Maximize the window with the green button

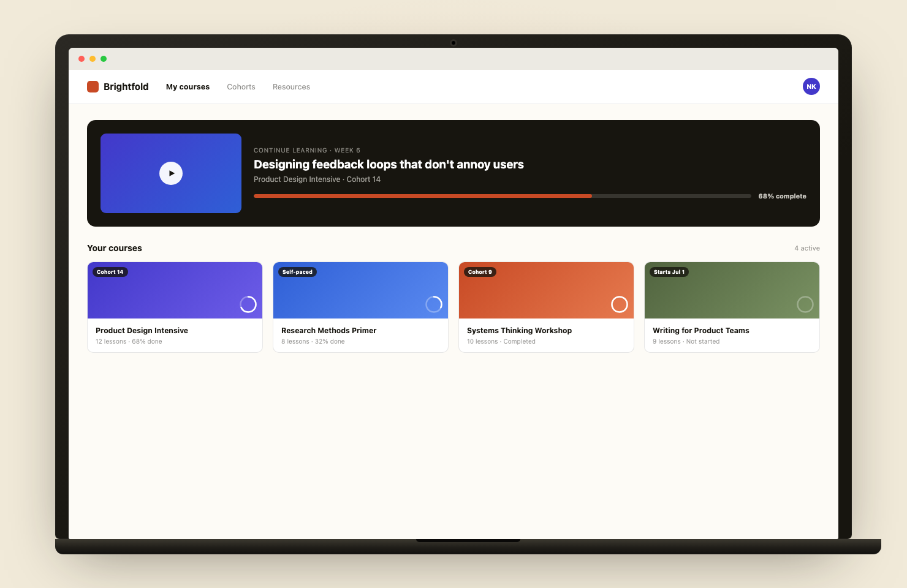[x=104, y=59]
